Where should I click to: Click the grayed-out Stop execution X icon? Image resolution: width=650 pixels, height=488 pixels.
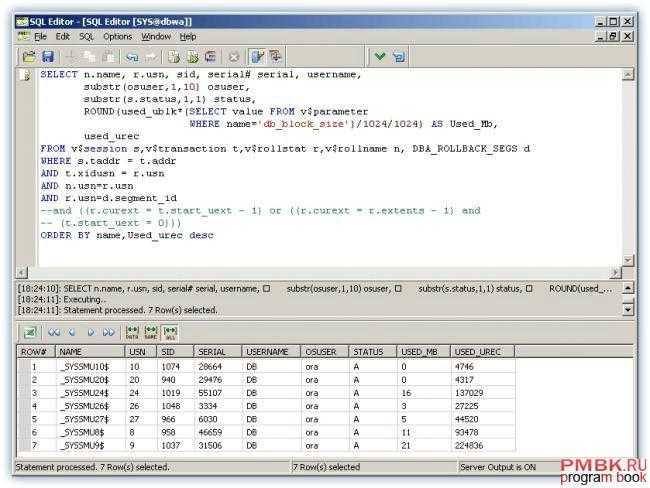click(234, 57)
